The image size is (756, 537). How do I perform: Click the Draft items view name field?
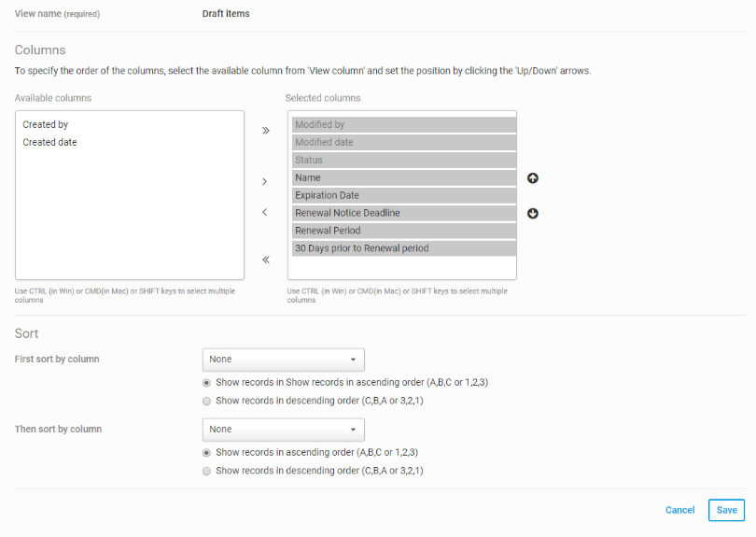(x=226, y=13)
